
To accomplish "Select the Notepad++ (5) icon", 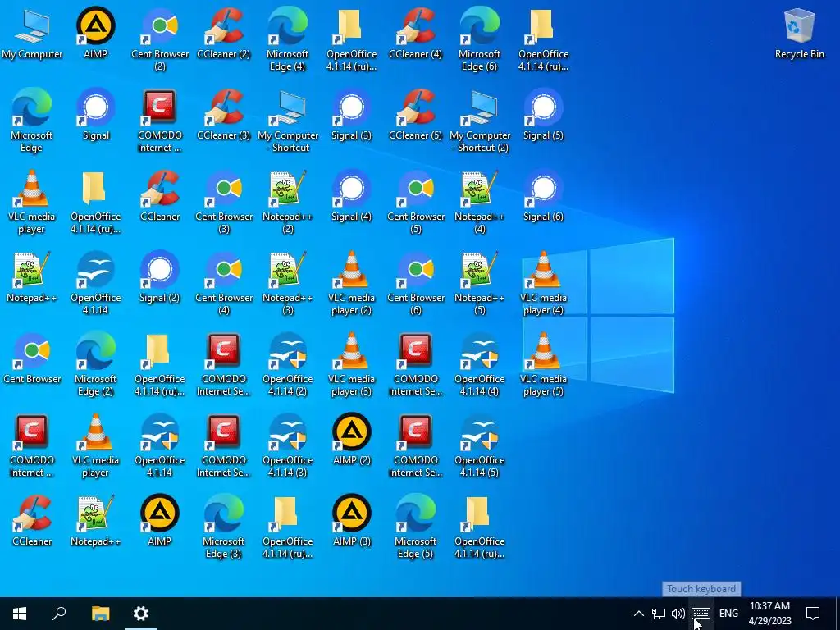I will (479, 284).
